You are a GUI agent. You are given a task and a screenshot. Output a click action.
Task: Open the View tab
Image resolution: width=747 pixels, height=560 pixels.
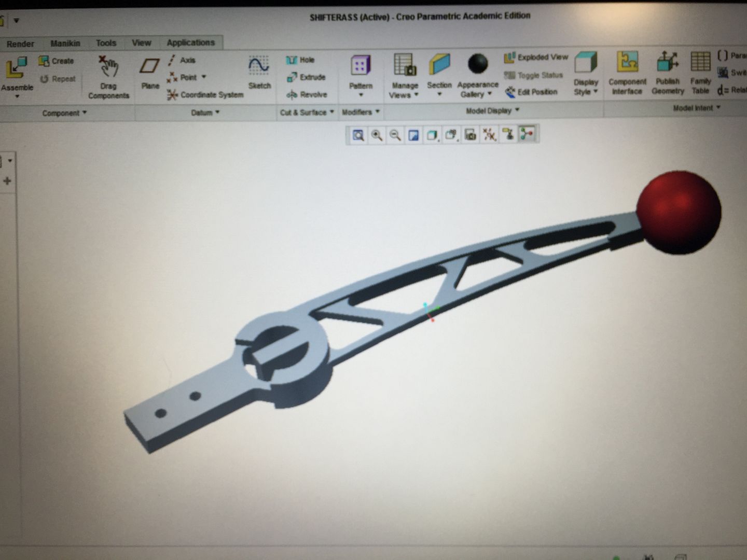[x=141, y=43]
